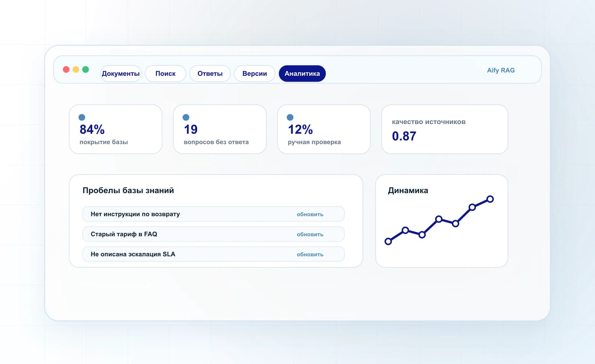Select the Аналитика tab
The height and width of the screenshot is (364, 595).
pos(302,74)
